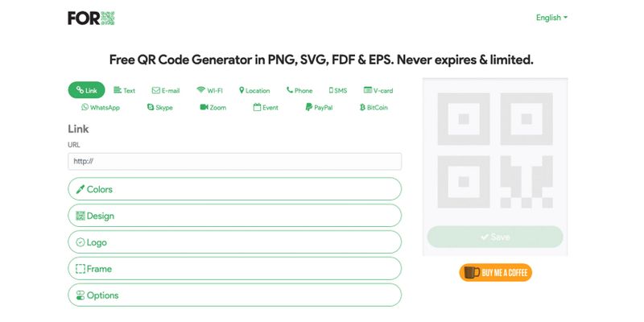Click the Buy Me a Coffee button
644x322 pixels.
pos(495,273)
